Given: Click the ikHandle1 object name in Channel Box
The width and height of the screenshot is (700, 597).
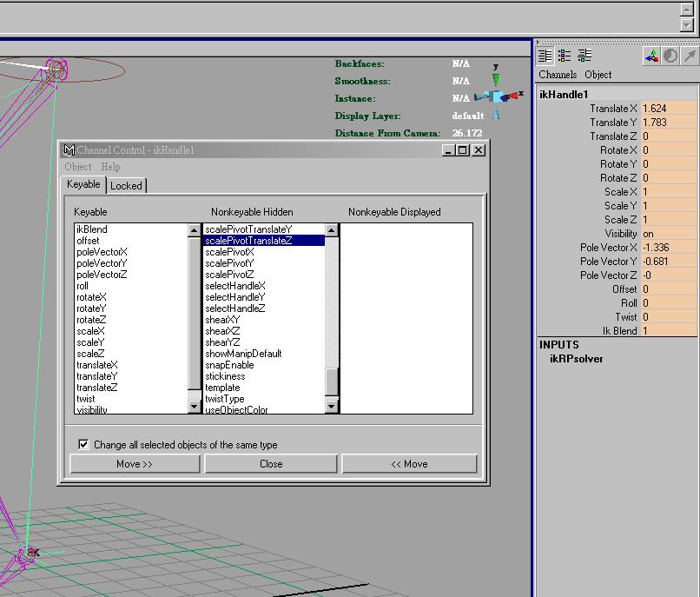Looking at the screenshot, I should point(564,95).
